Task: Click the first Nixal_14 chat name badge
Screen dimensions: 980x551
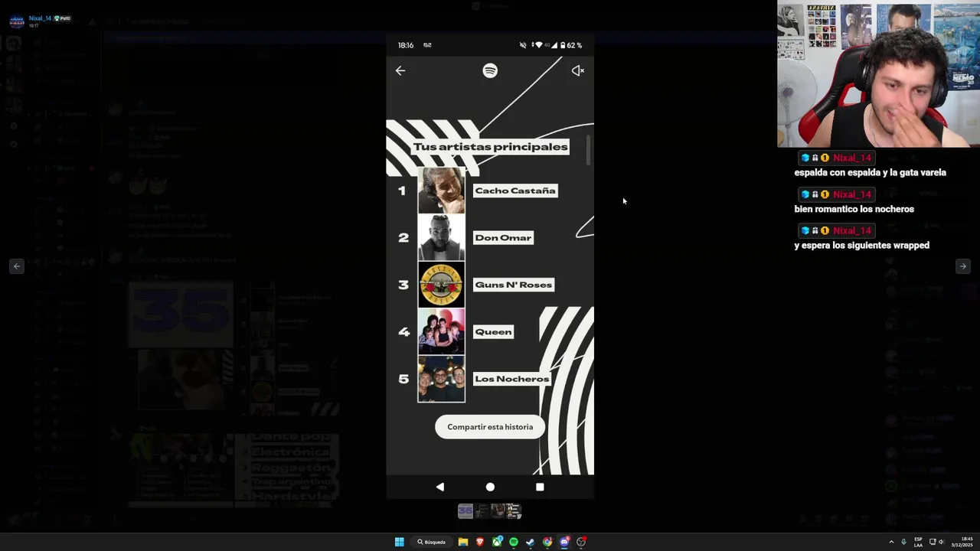Action: 835,158
